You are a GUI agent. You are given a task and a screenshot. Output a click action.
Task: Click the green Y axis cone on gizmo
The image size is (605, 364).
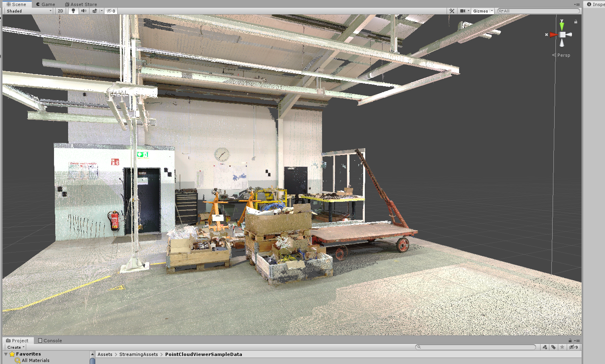coord(562,26)
